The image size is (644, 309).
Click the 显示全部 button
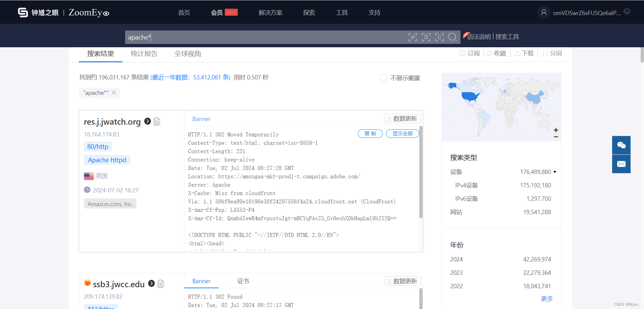tap(402, 133)
